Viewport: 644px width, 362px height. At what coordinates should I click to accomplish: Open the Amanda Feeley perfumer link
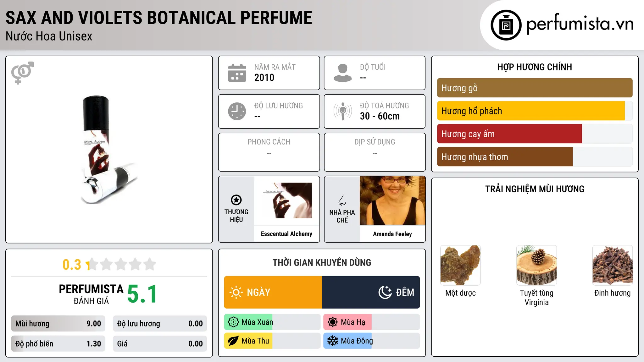point(392,234)
